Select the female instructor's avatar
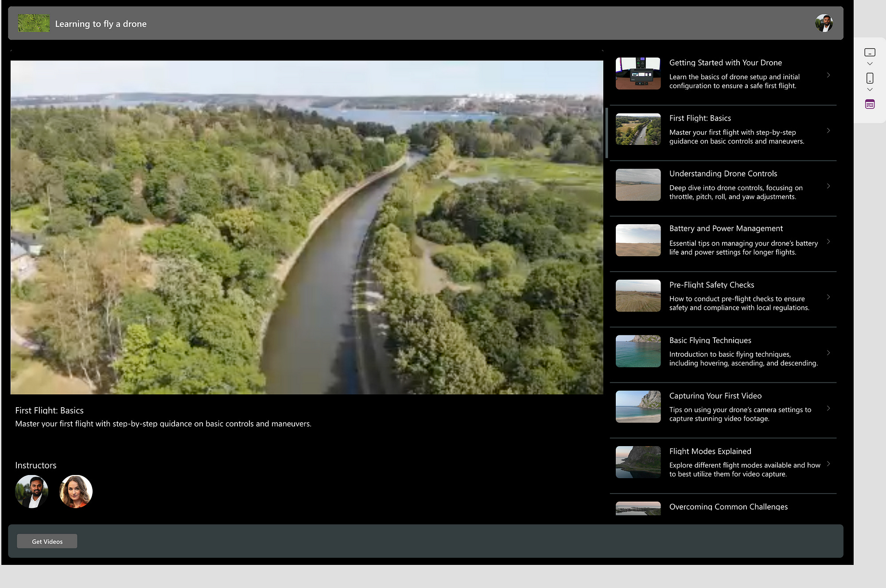 click(76, 491)
